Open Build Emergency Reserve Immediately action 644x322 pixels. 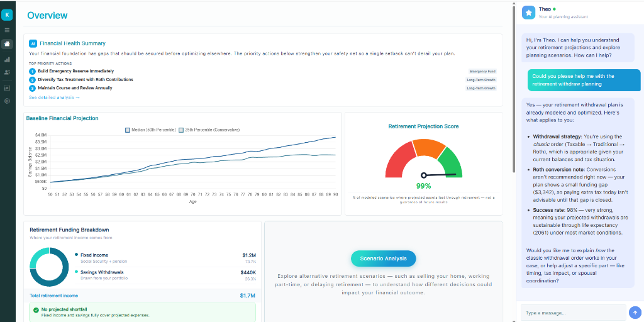pyautogui.click(x=76, y=71)
